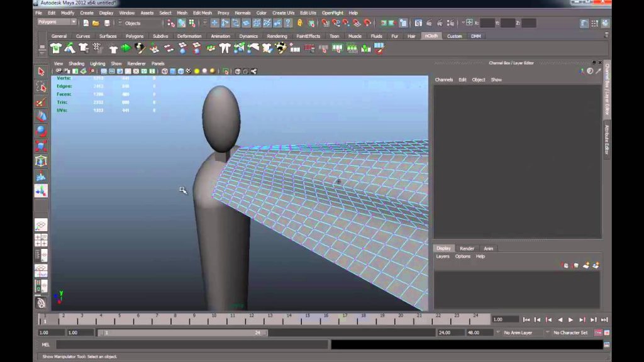Switch to four-view panel layout
This screenshot has width=644, height=362.
click(41, 240)
